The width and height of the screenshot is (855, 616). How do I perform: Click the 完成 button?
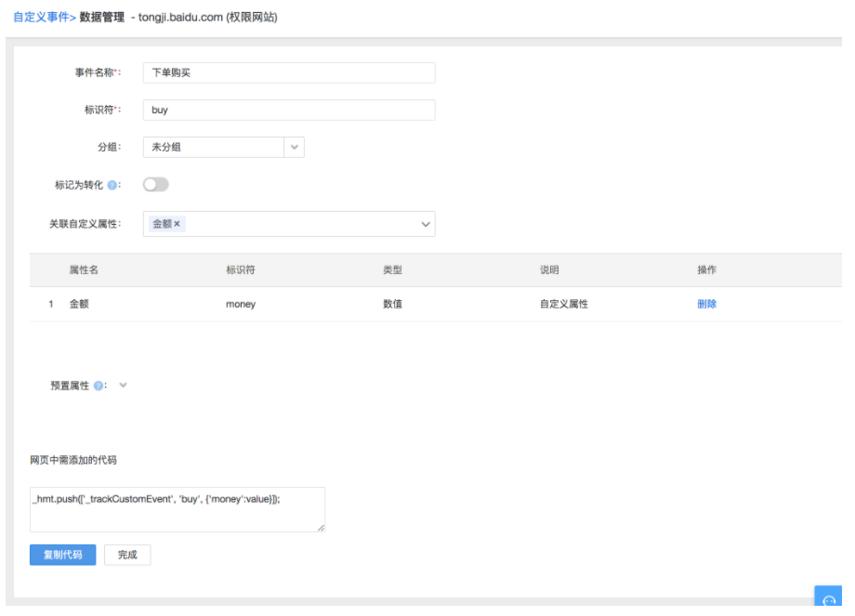click(127, 555)
